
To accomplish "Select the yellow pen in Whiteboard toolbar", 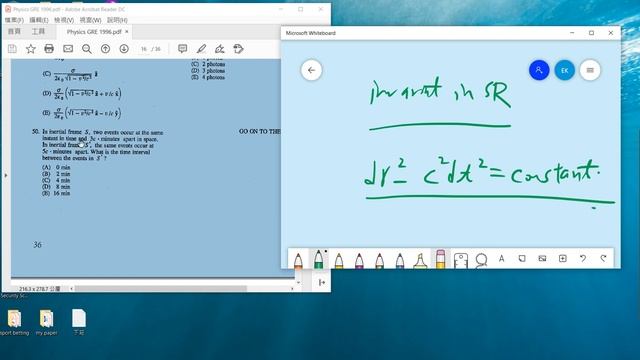I will tap(339, 260).
